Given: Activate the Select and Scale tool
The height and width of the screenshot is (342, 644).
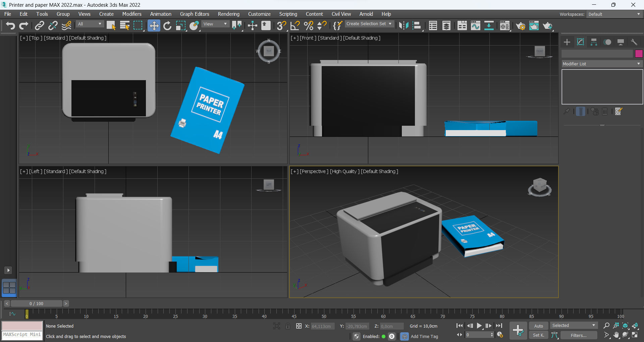Looking at the screenshot, I should (x=181, y=25).
